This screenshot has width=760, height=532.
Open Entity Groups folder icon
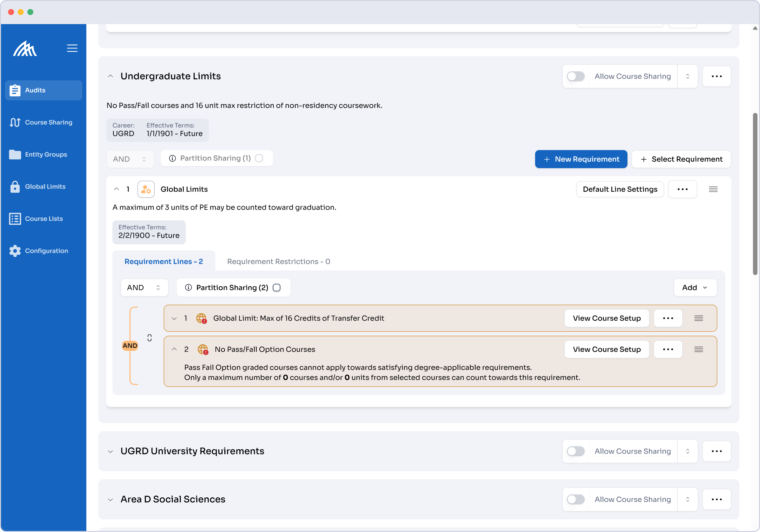click(15, 155)
